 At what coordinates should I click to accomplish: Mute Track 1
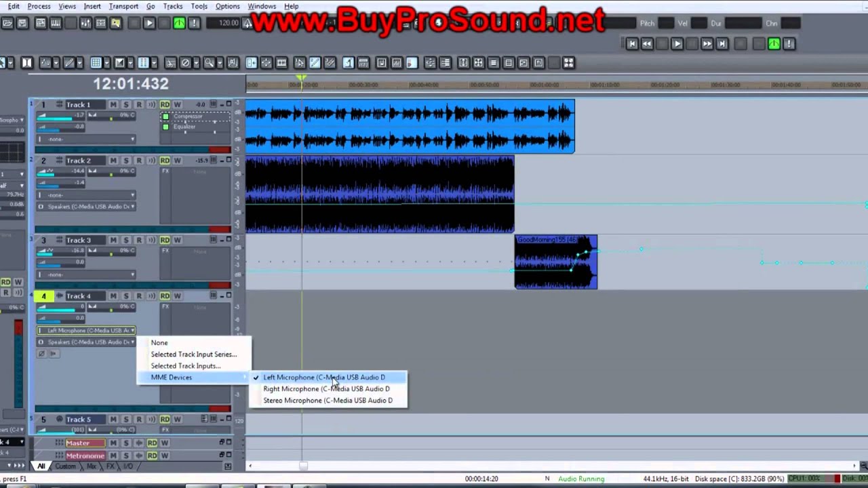[x=113, y=104]
